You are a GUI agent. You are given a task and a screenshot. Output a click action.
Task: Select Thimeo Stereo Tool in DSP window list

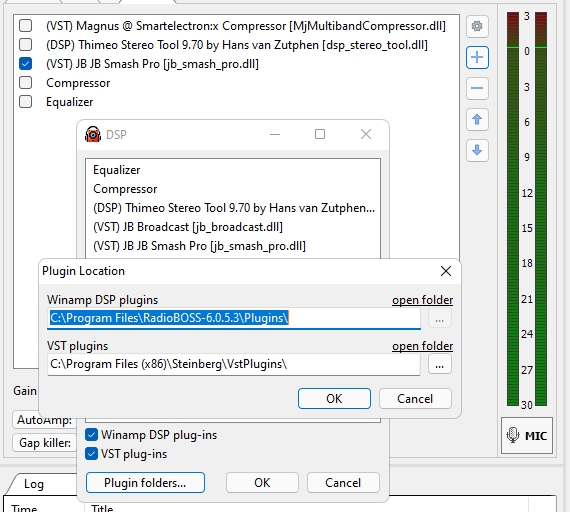pos(234,208)
